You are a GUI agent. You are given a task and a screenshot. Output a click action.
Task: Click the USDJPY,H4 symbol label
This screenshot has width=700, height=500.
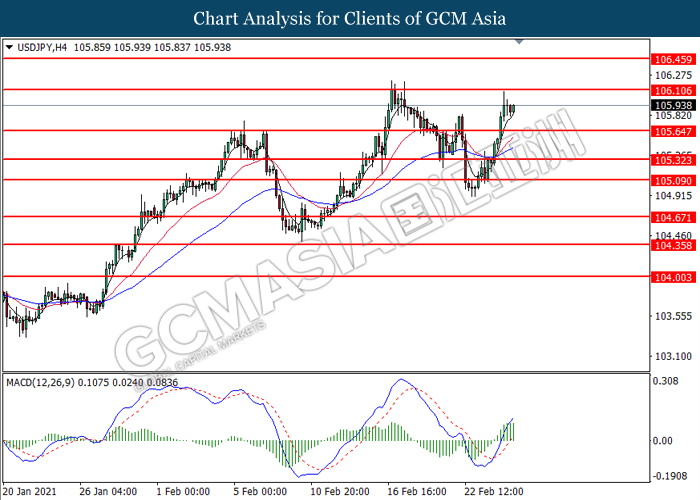(42, 47)
